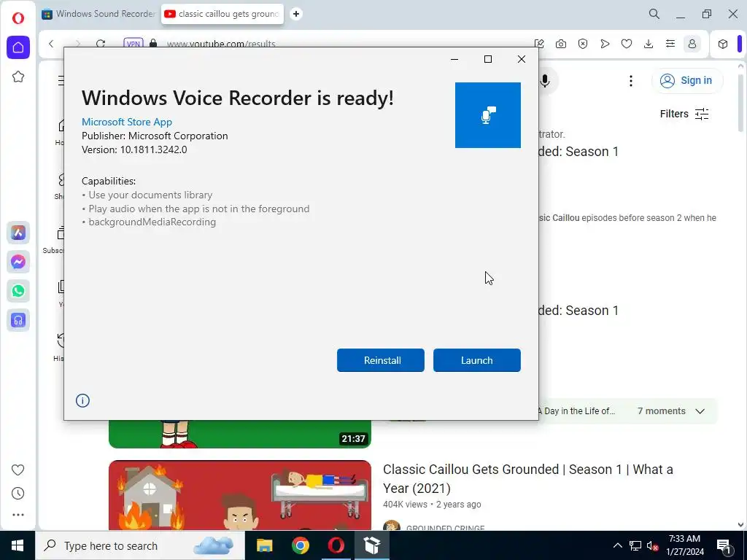The width and height of the screenshot is (747, 560).
Task: Toggle the VPN badge in address bar
Action: click(133, 44)
